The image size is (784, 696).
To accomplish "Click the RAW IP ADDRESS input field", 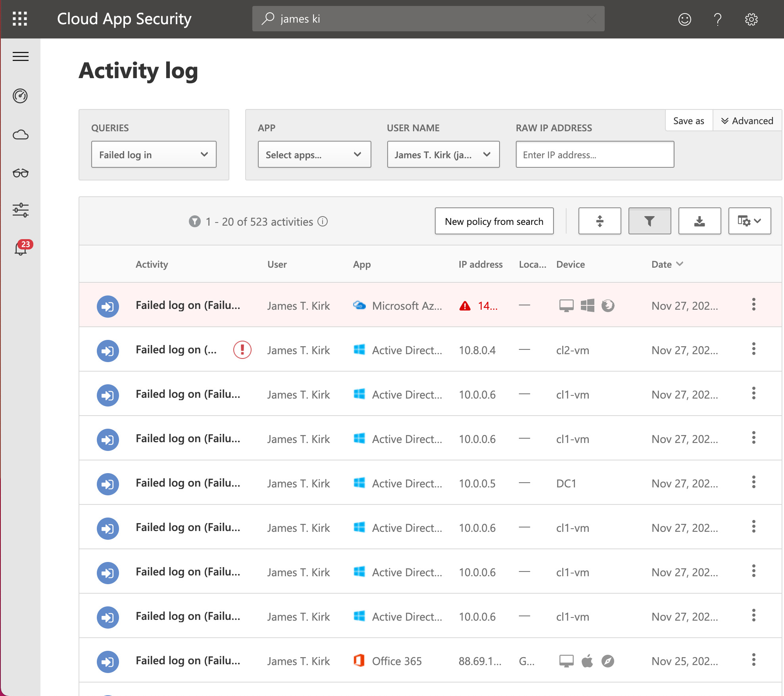I will [594, 154].
